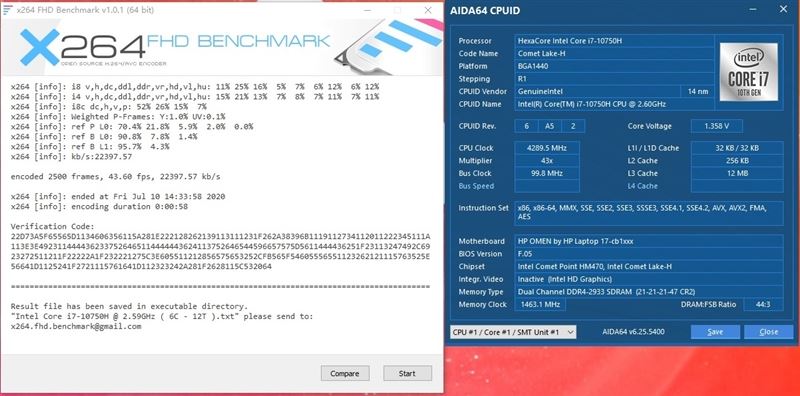Image resolution: width=800 pixels, height=396 pixels.
Task: Click the Multiplier value 43x
Action: [546, 161]
